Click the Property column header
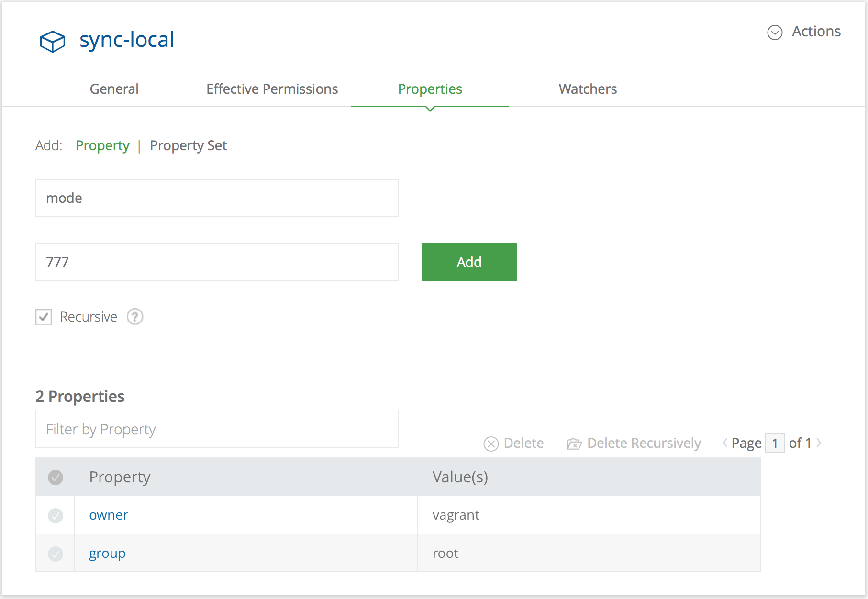Image resolution: width=868 pixels, height=599 pixels. coord(120,477)
